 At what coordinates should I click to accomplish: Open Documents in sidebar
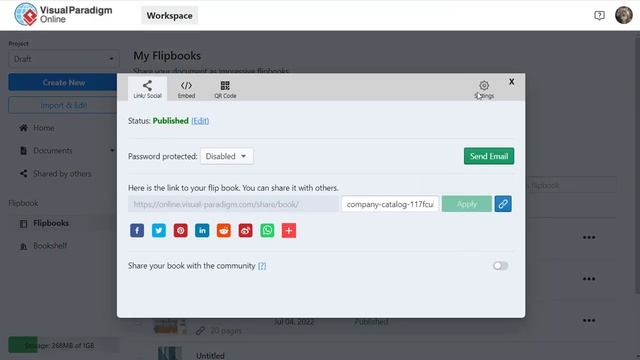(x=53, y=151)
